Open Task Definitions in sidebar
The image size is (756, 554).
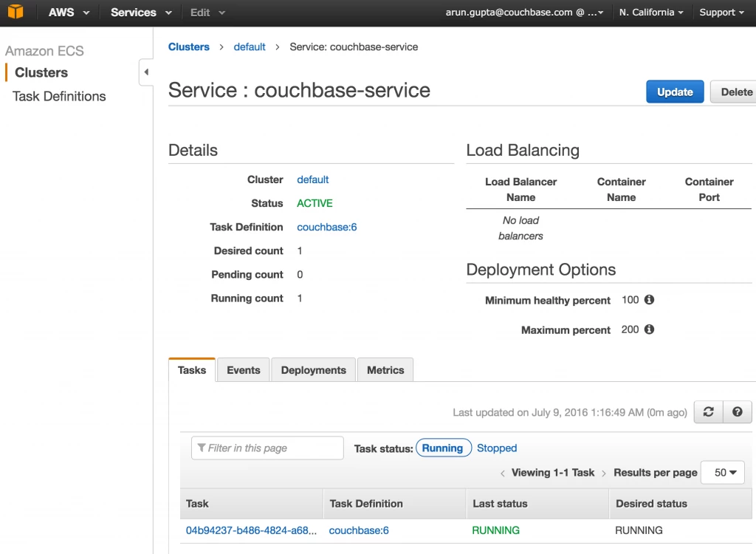(x=59, y=97)
